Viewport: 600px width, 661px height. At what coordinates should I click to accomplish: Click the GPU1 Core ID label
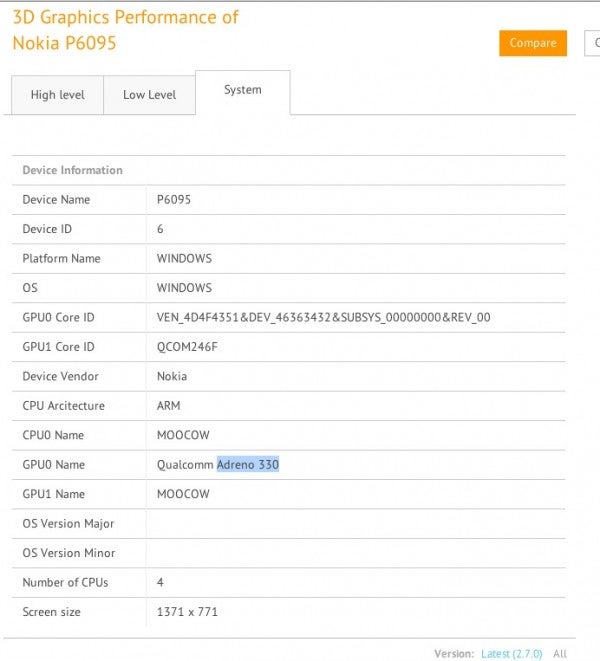pyautogui.click(x=58, y=347)
